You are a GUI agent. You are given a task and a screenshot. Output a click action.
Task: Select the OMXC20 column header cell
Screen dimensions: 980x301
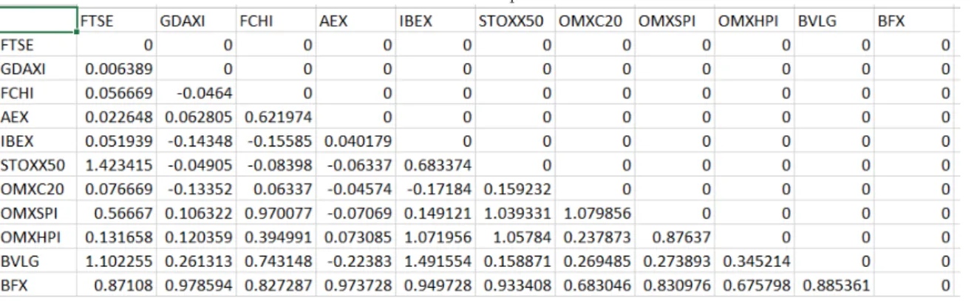pyautogui.click(x=594, y=21)
